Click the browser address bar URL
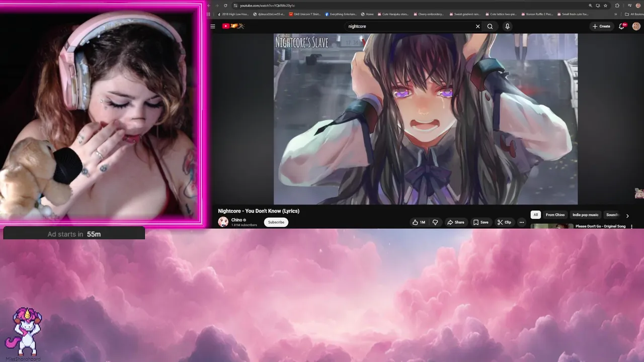This screenshot has height=362, width=644. [267, 6]
